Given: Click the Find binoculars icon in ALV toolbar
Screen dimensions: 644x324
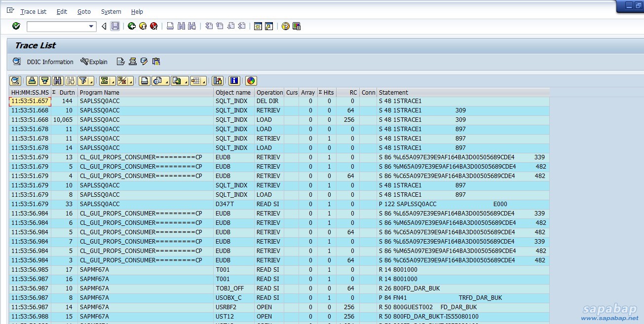Looking at the screenshot, I should pyautogui.click(x=58, y=81).
